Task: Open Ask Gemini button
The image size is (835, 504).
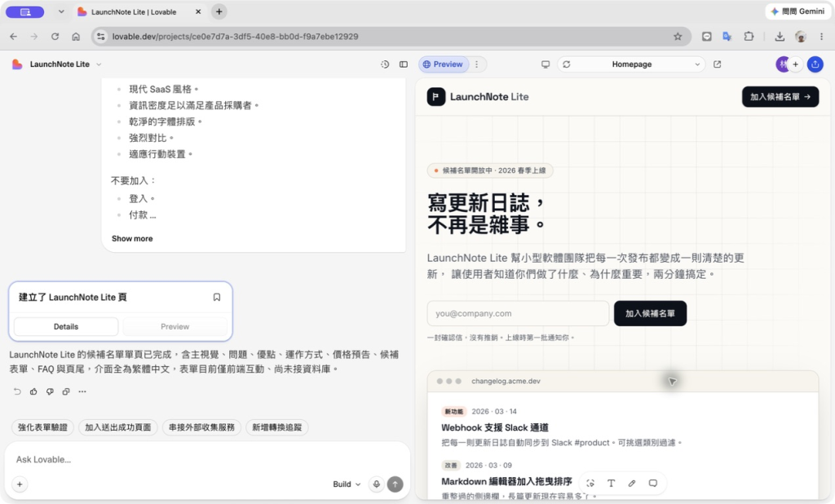Action: [797, 11]
